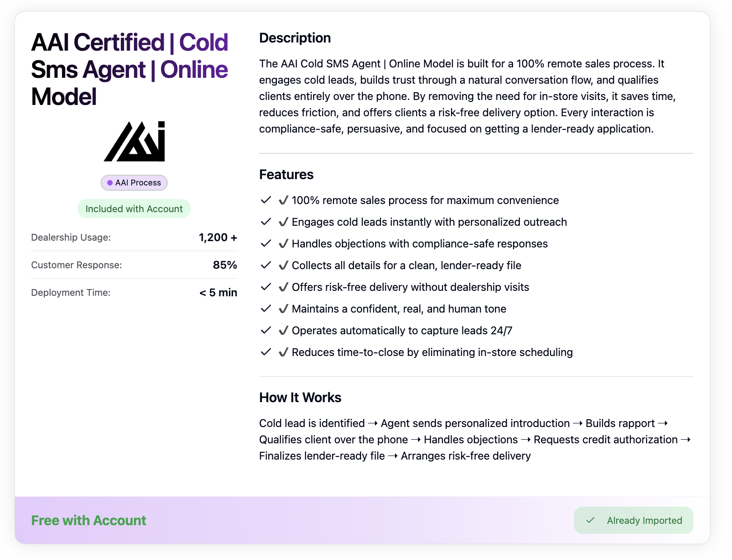Screen dimensions: 732x560
Task: Click the Deployment Time row
Action: (x=134, y=293)
